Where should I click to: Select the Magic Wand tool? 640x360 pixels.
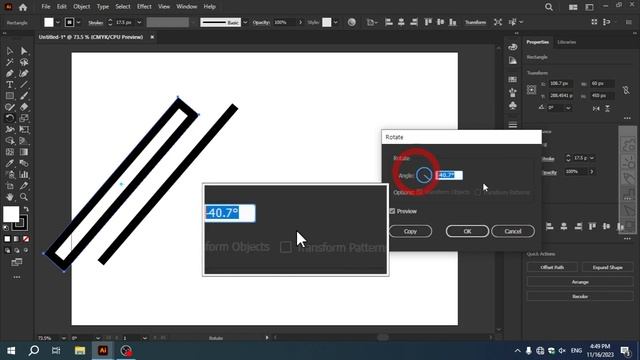click(x=9, y=62)
